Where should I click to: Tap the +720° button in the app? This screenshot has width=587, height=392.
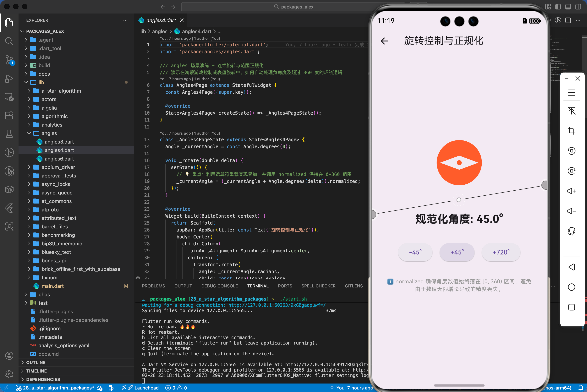501,252
